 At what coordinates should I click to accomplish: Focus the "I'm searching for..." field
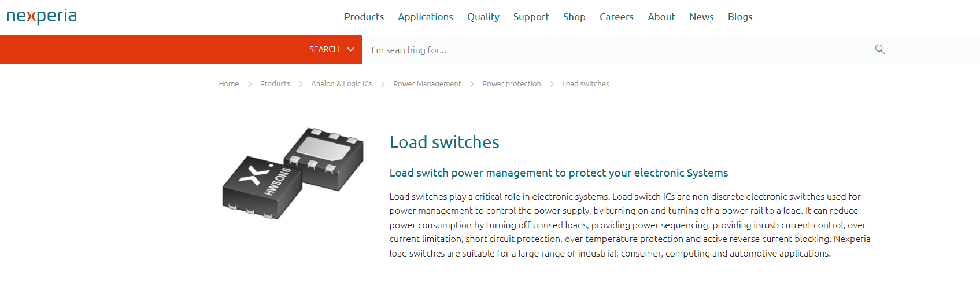(x=619, y=50)
